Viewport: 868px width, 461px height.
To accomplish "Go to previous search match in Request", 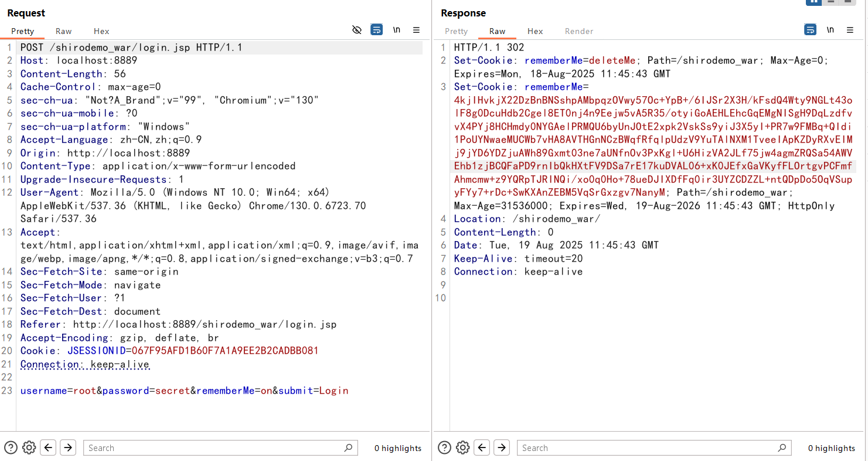I will coord(49,448).
